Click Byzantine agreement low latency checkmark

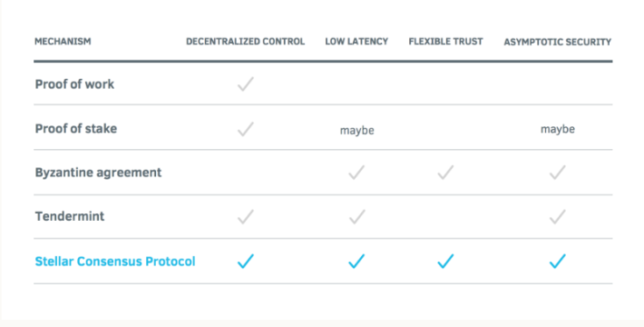[356, 173]
